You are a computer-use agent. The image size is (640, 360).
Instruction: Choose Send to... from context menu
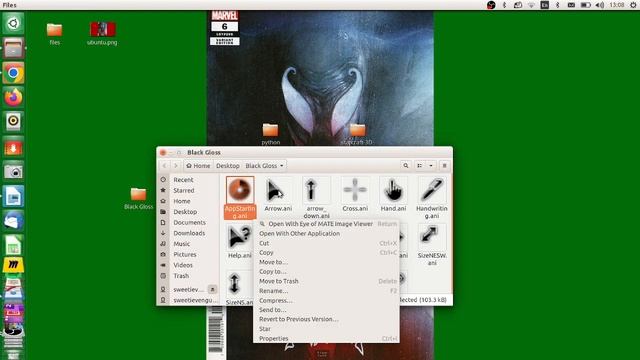[326, 310]
